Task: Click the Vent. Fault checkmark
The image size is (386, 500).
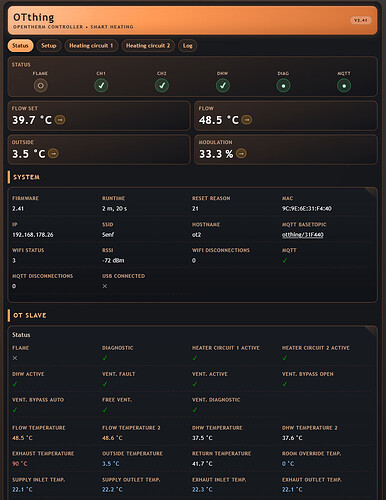Action: point(105,384)
